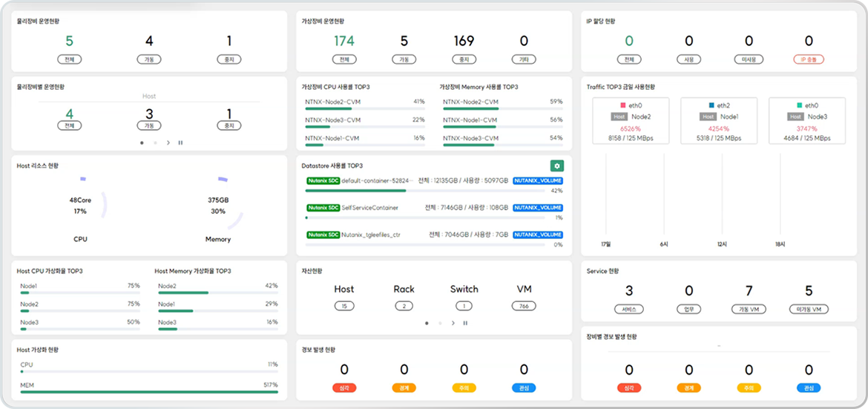The image size is (868, 409).
Task: Click 사용 pill in IP 할당 현황
Action: pos(688,59)
